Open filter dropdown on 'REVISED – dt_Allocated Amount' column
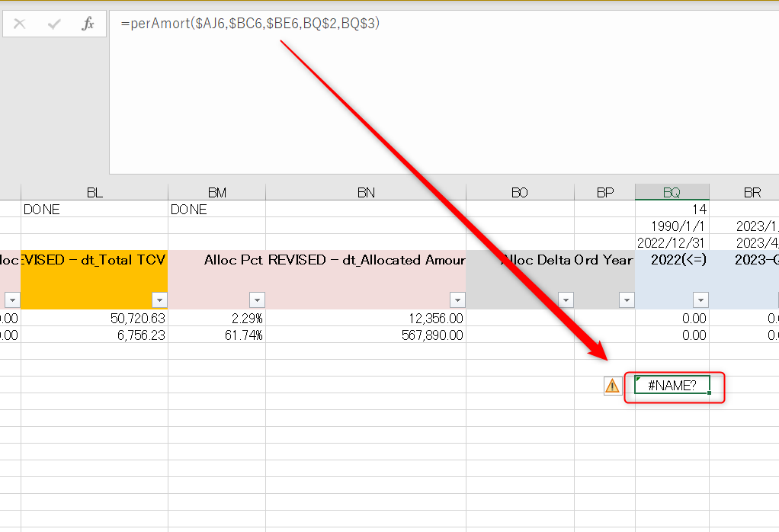 (x=457, y=300)
